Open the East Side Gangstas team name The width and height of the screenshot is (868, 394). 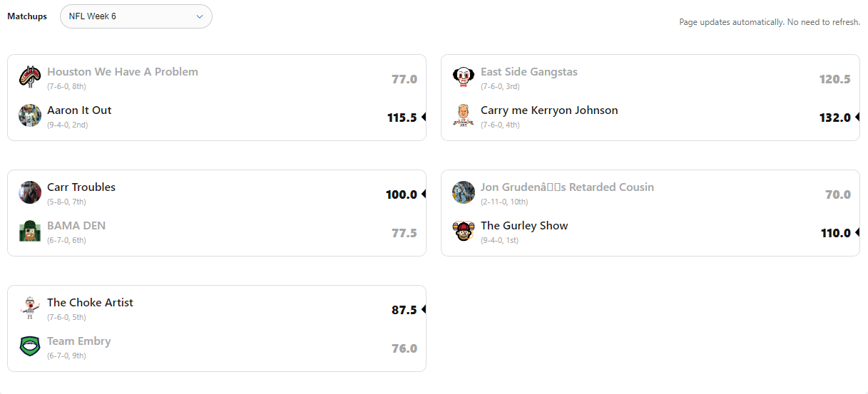[529, 72]
